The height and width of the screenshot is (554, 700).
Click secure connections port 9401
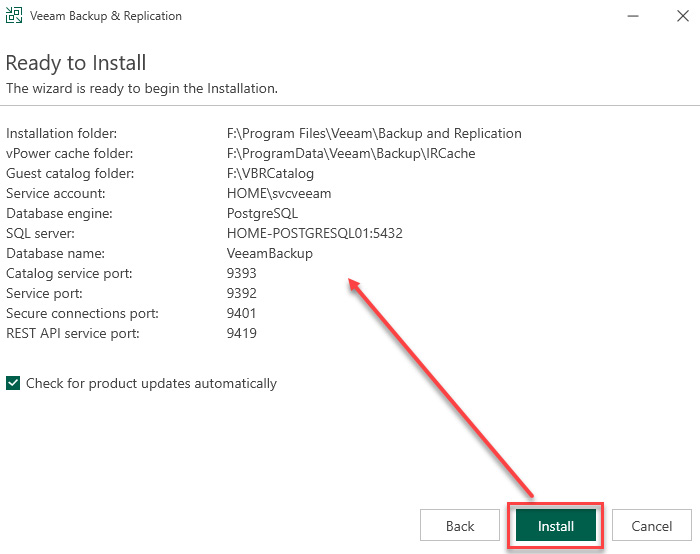point(241,313)
